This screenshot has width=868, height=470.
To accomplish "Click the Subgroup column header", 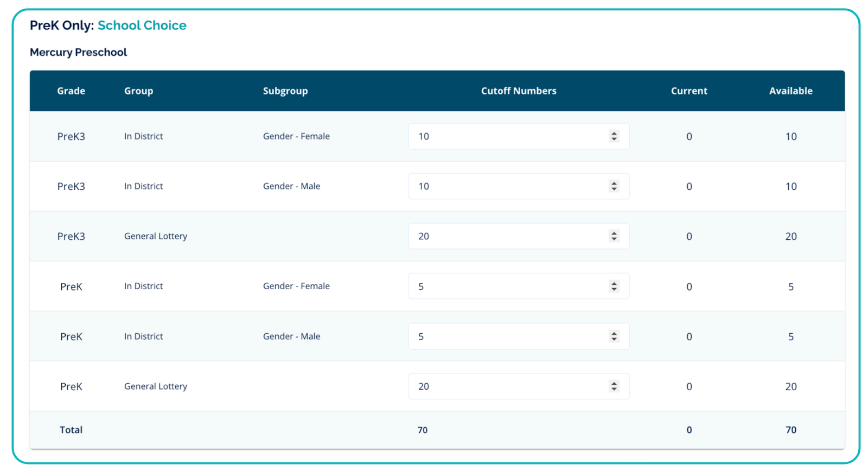I will [285, 91].
